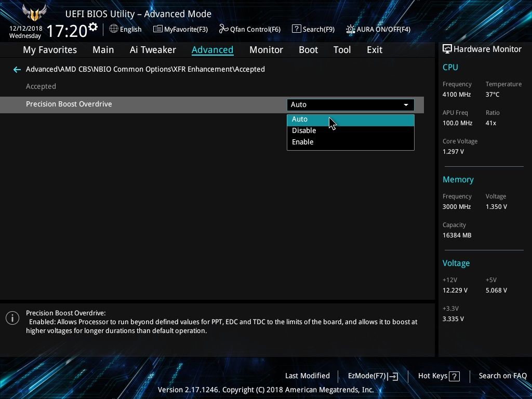The width and height of the screenshot is (532, 399).
Task: Click the Capacity 16384 MB value
Action: click(457, 235)
